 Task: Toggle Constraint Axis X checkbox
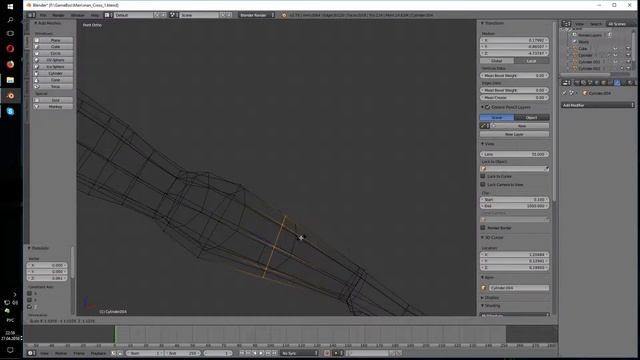(29, 293)
